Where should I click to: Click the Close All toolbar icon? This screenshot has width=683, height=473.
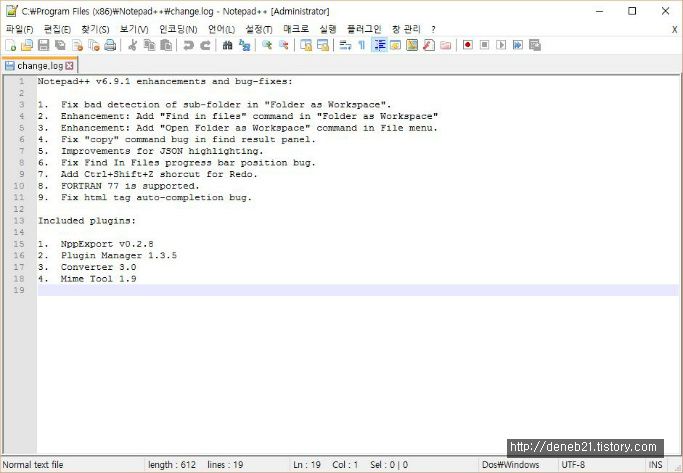click(x=94, y=45)
